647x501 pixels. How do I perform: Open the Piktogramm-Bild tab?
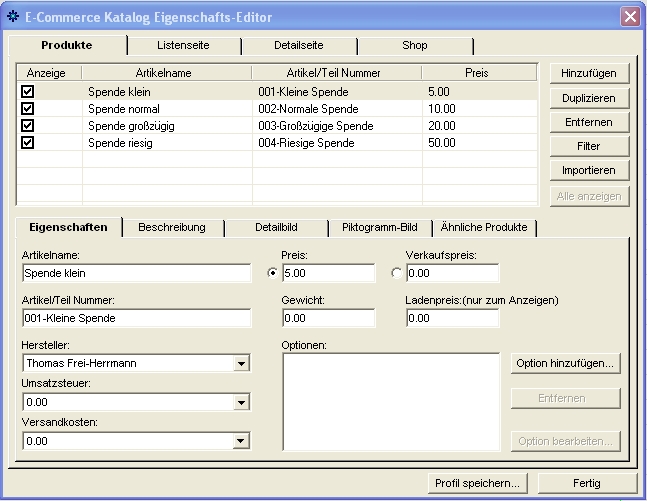point(381,227)
